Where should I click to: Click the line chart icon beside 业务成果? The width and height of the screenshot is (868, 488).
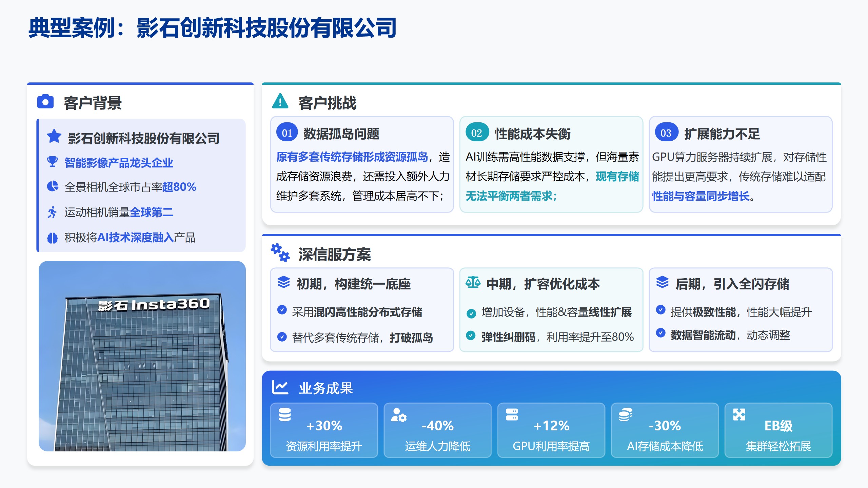point(280,387)
